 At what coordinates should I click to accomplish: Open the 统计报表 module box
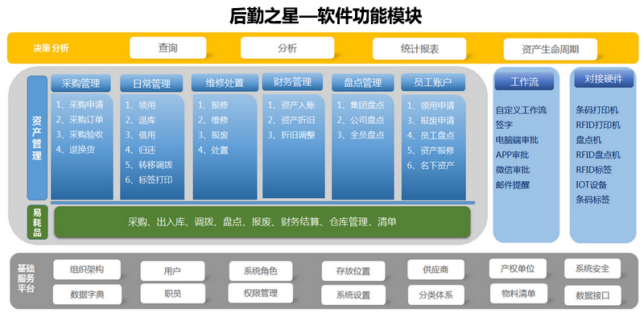pyautogui.click(x=419, y=48)
